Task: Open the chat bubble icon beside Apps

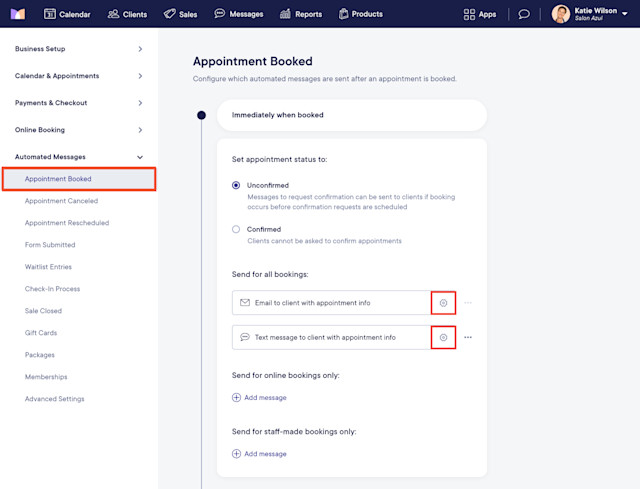Action: click(x=524, y=14)
